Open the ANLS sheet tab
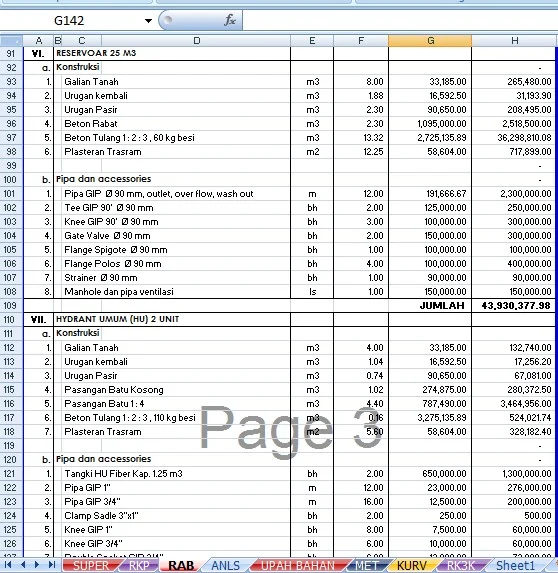This screenshot has width=558, height=573. [x=225, y=566]
